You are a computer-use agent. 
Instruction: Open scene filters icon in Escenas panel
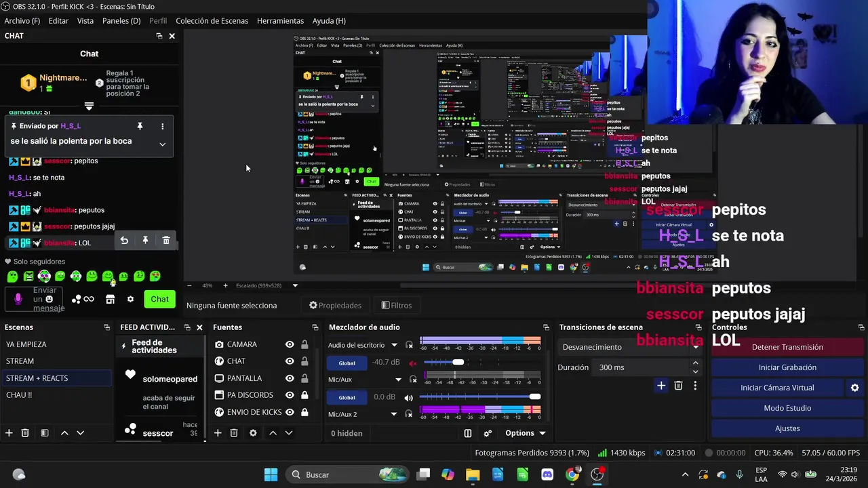(x=44, y=433)
